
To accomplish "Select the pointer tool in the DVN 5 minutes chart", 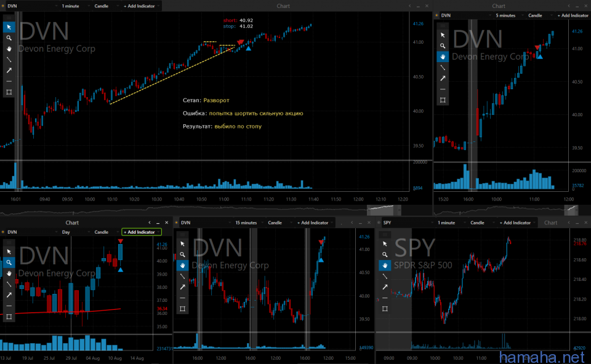I will coord(443,35).
